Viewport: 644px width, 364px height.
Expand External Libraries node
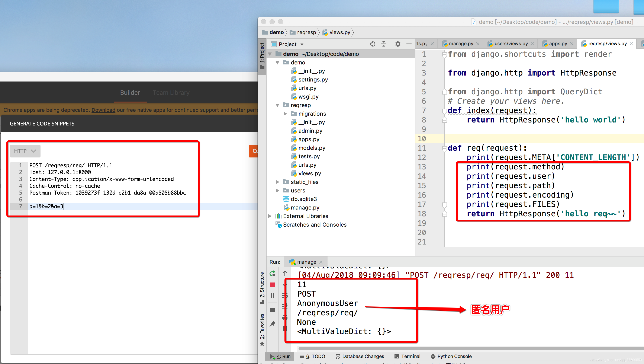coord(270,216)
